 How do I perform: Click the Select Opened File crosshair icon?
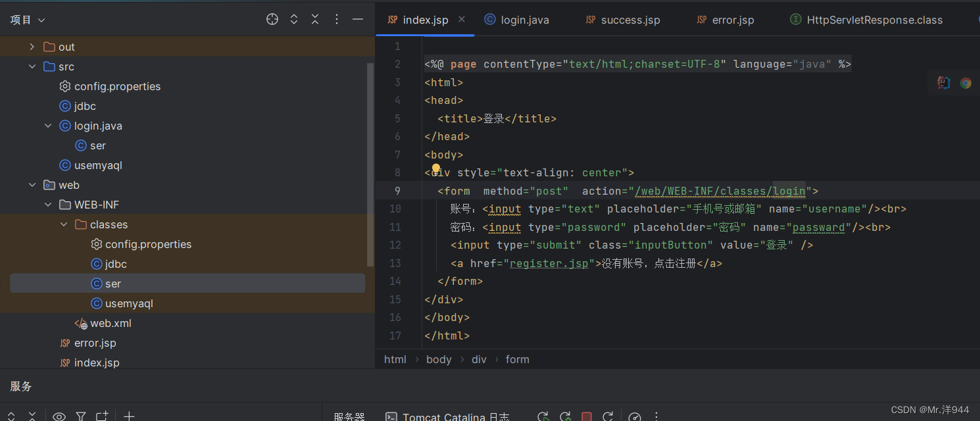[x=272, y=19]
